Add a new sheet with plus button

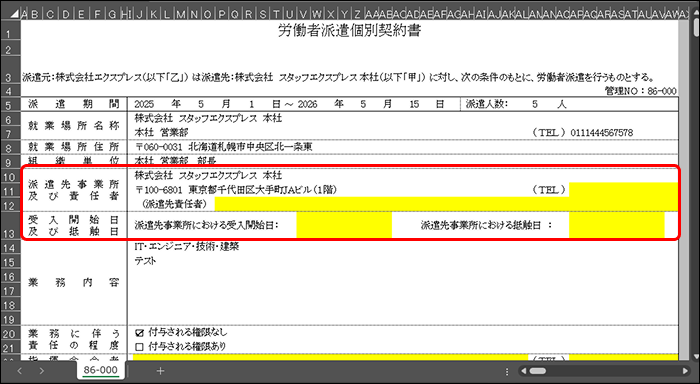click(160, 371)
